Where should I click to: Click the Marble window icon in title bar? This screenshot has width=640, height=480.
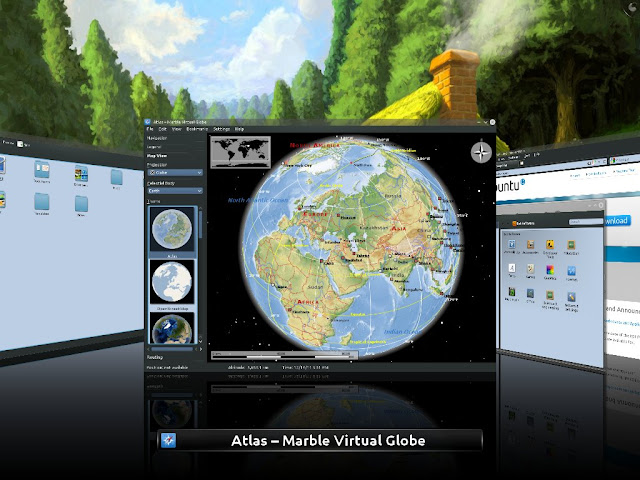click(x=148, y=122)
